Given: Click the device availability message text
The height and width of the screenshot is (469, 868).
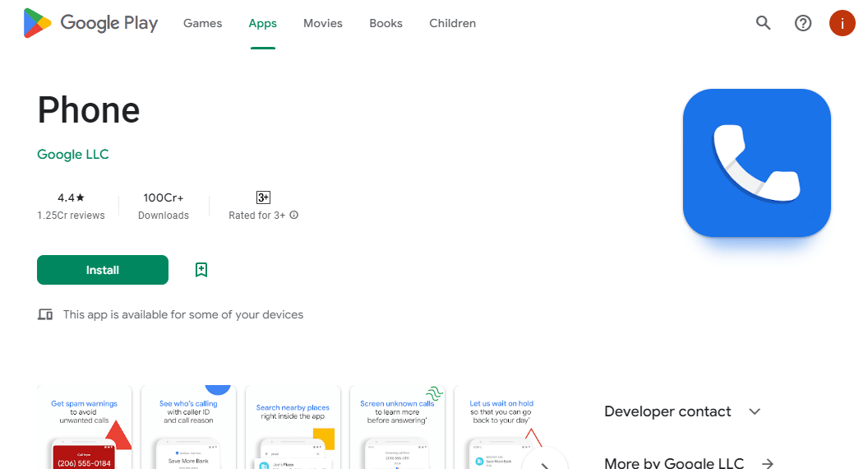Looking at the screenshot, I should coord(183,315).
